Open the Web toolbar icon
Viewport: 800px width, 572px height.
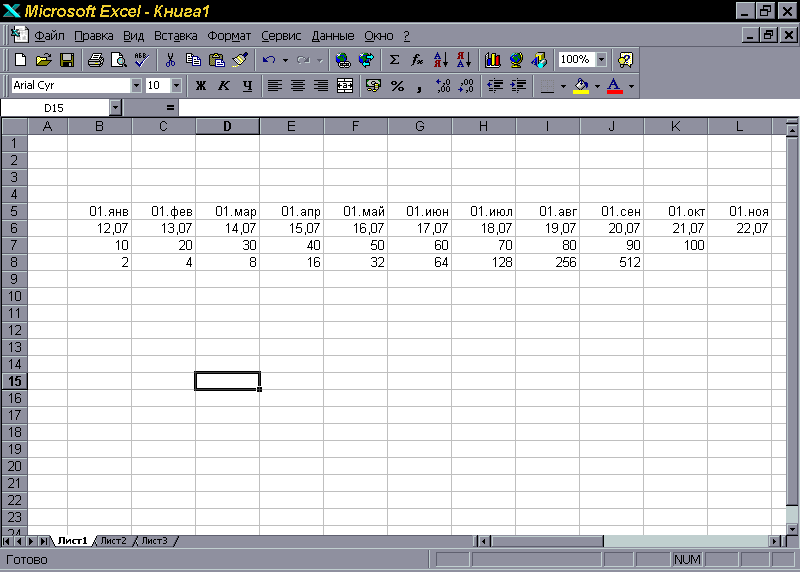coord(366,60)
